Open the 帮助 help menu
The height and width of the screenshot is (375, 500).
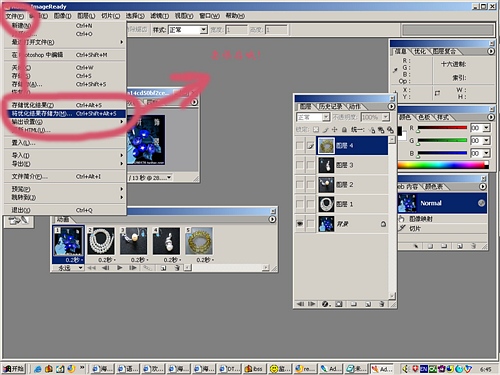click(x=235, y=16)
